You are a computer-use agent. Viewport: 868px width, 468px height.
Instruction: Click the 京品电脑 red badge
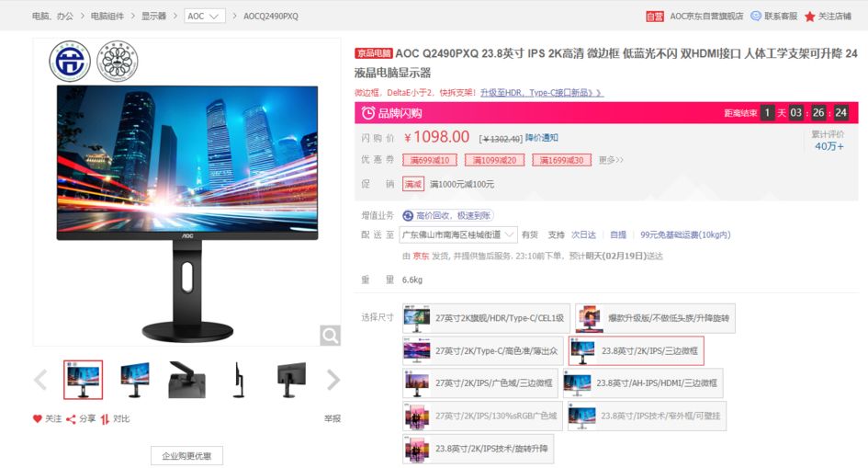374,53
